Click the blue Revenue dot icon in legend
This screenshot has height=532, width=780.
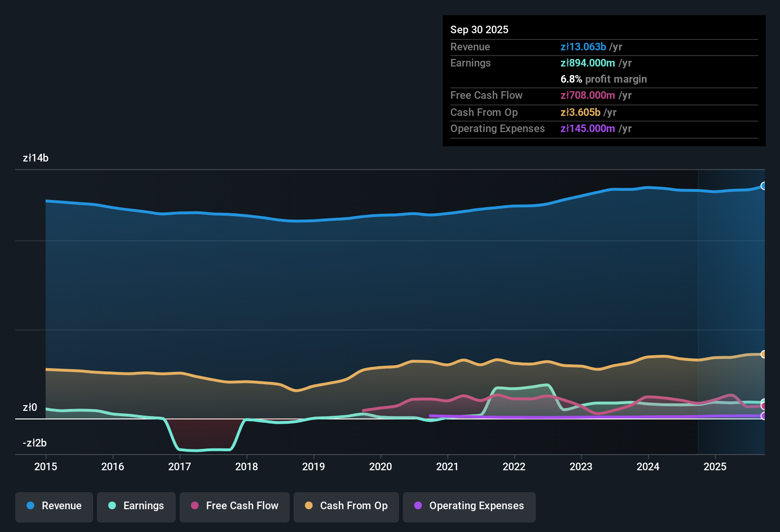point(30,506)
